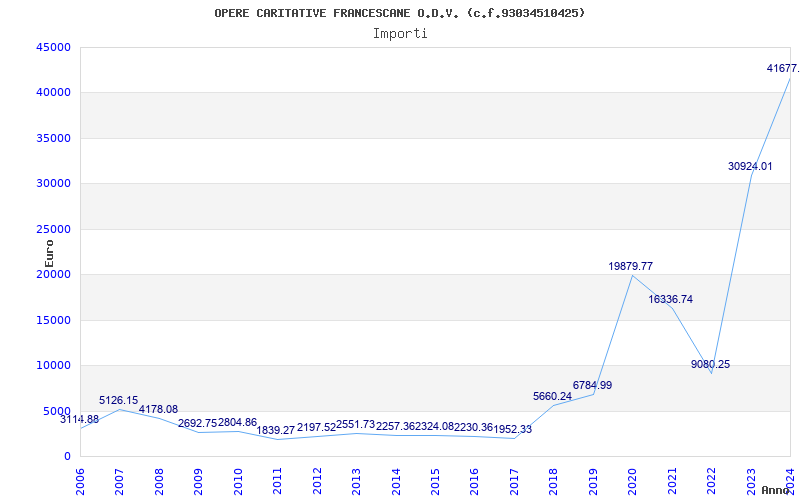Click data label 3114.88
The image size is (800, 500).
[x=80, y=419]
